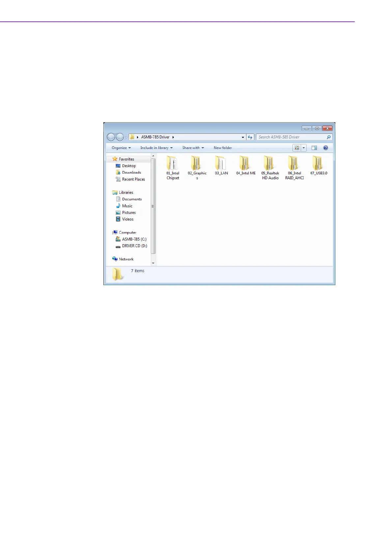This screenshot has height=555, width=392.
Task: Open the 07_USB3.0 folder
Action: tap(319, 165)
